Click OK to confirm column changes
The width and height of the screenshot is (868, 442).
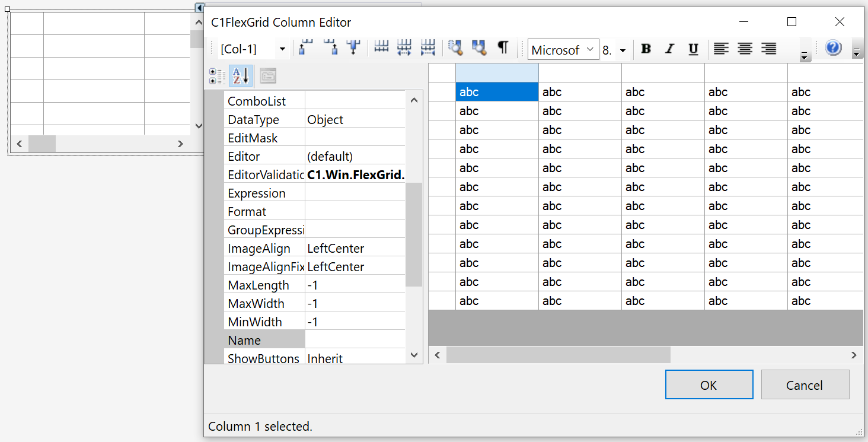(x=709, y=385)
